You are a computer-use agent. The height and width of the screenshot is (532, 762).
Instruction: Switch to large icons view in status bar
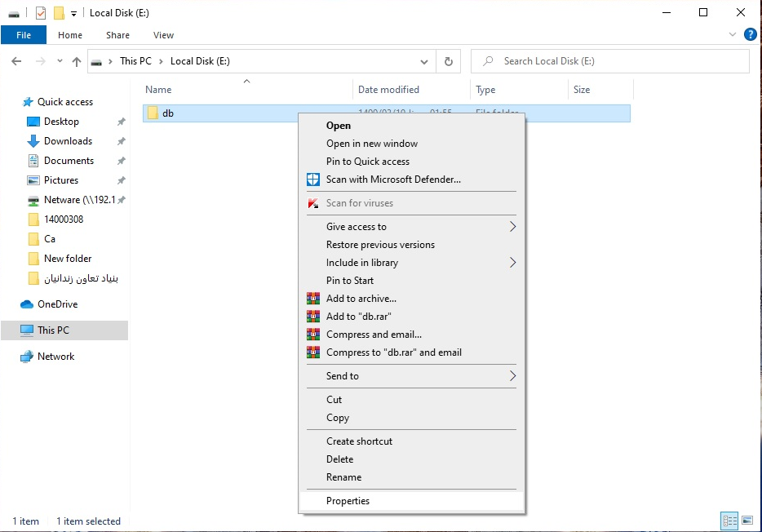(747, 521)
